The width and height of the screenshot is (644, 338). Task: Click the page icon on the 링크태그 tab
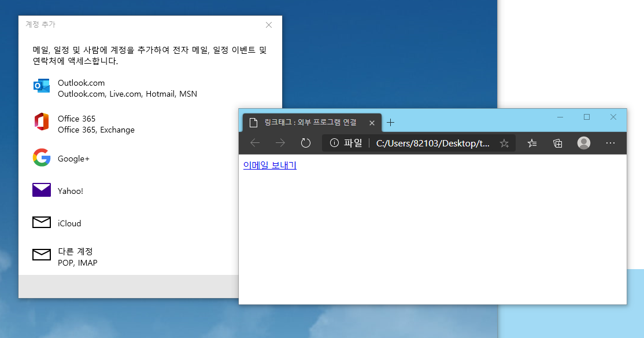[x=253, y=123]
